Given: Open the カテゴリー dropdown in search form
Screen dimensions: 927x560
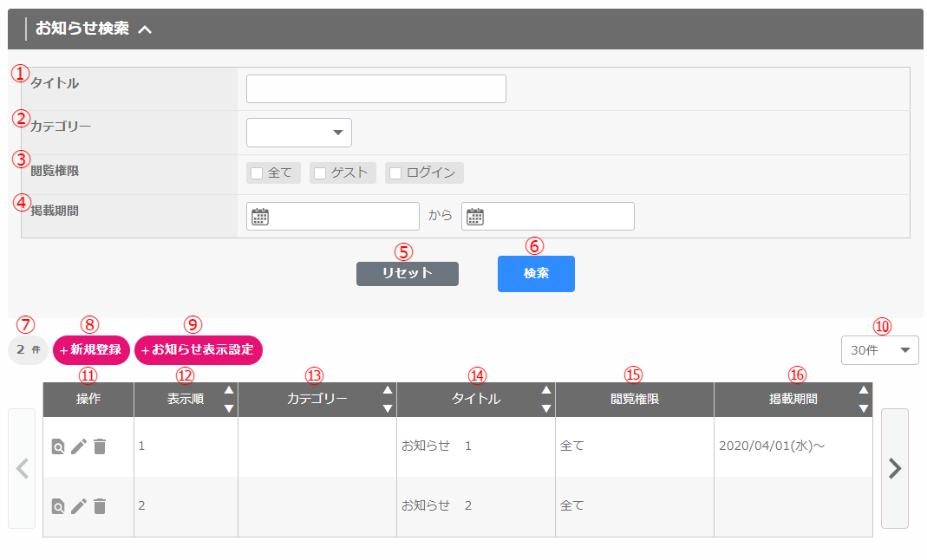Looking at the screenshot, I should tap(299, 133).
